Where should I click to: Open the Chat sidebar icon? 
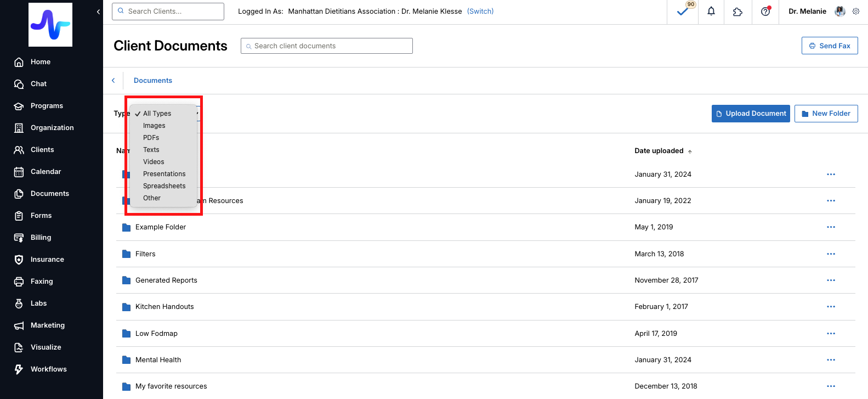coord(19,84)
